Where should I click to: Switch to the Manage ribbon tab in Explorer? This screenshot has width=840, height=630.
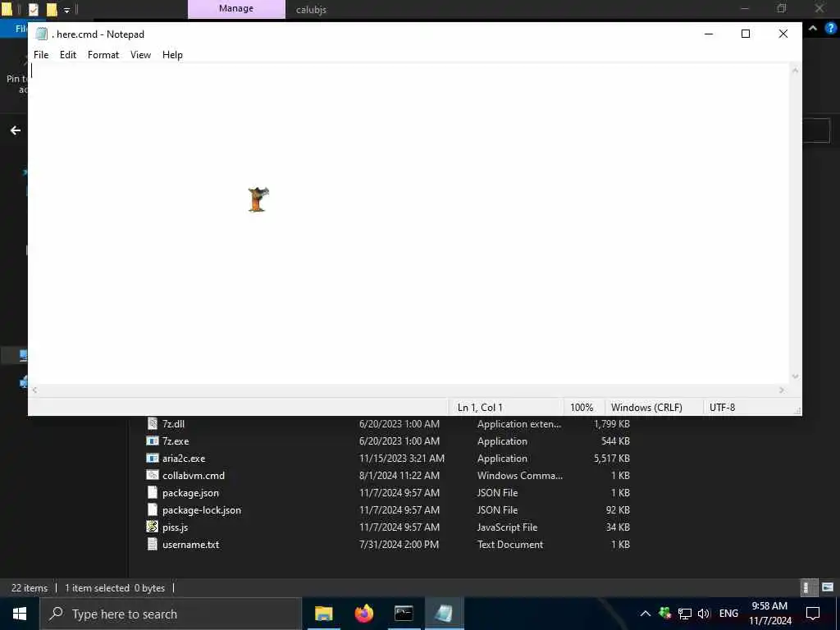(236, 9)
